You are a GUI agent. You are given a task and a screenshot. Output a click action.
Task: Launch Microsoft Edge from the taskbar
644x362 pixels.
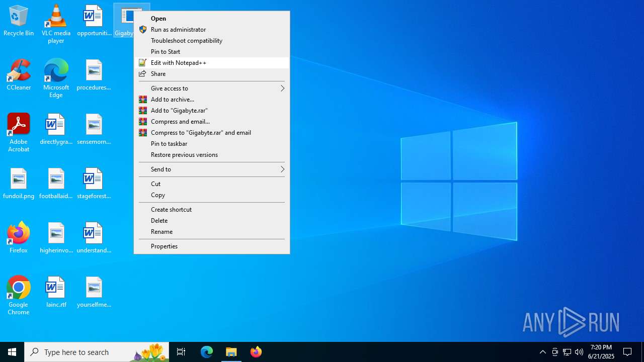(x=207, y=352)
